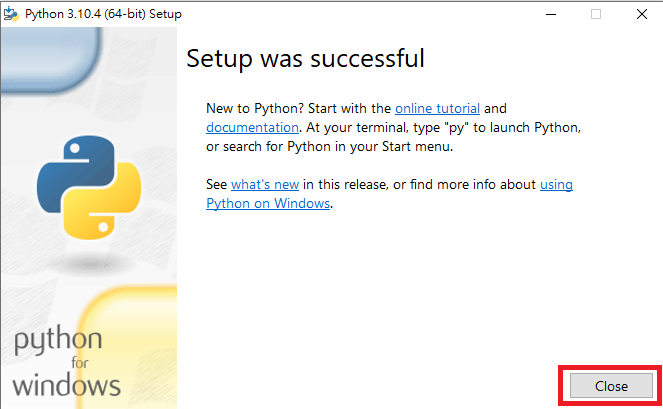Click the "Python 3.10.4 (64-bit) Setup" title text
Image resolution: width=663 pixels, height=409 pixels.
(x=109, y=14)
